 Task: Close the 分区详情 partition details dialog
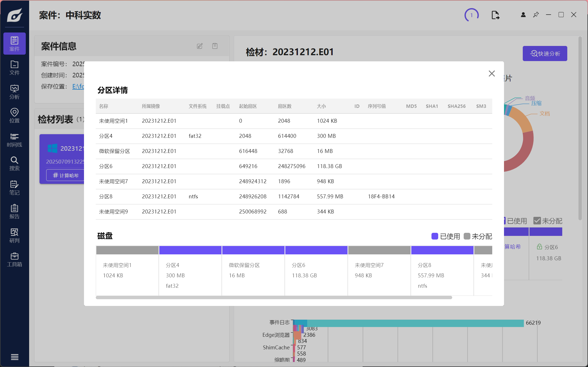click(492, 73)
